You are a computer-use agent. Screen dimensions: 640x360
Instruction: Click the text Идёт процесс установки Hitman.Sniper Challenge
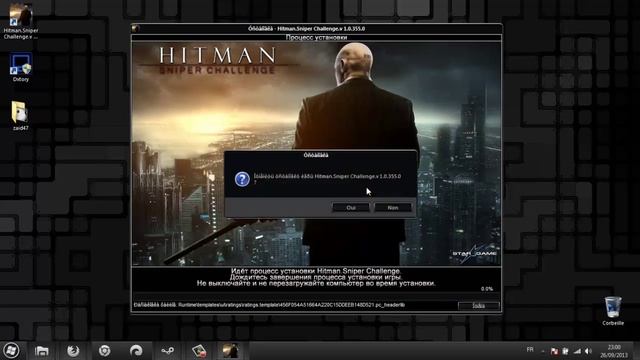(316, 271)
